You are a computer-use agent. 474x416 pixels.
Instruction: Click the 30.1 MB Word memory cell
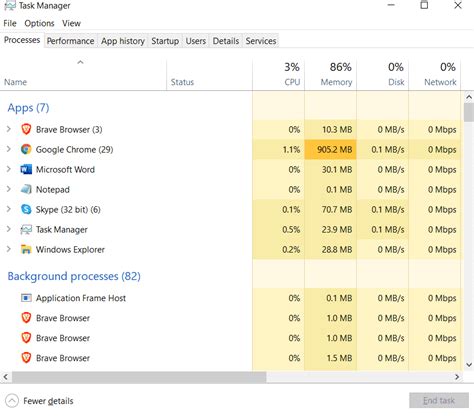[330, 170]
